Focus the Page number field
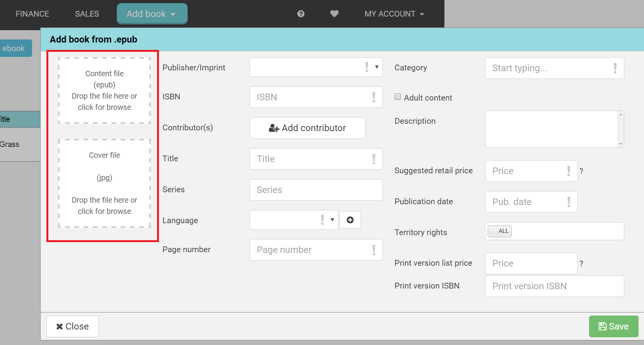Viewport: 644px width, 345px height. coord(316,250)
